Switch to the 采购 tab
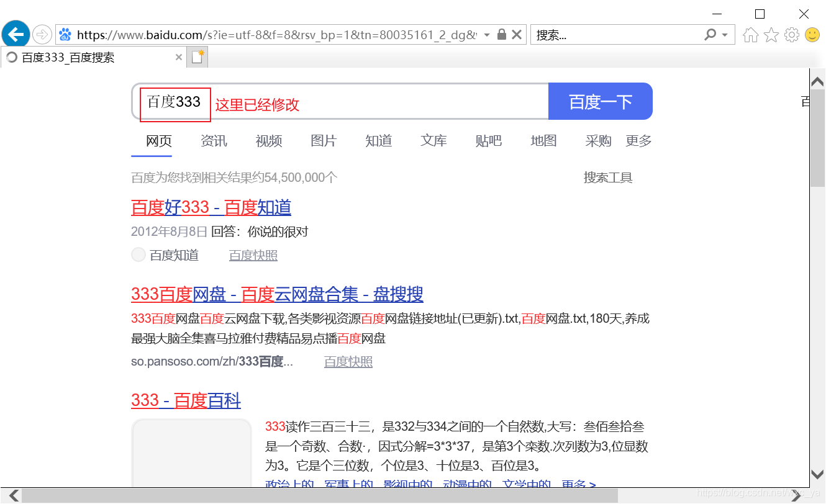 (599, 141)
